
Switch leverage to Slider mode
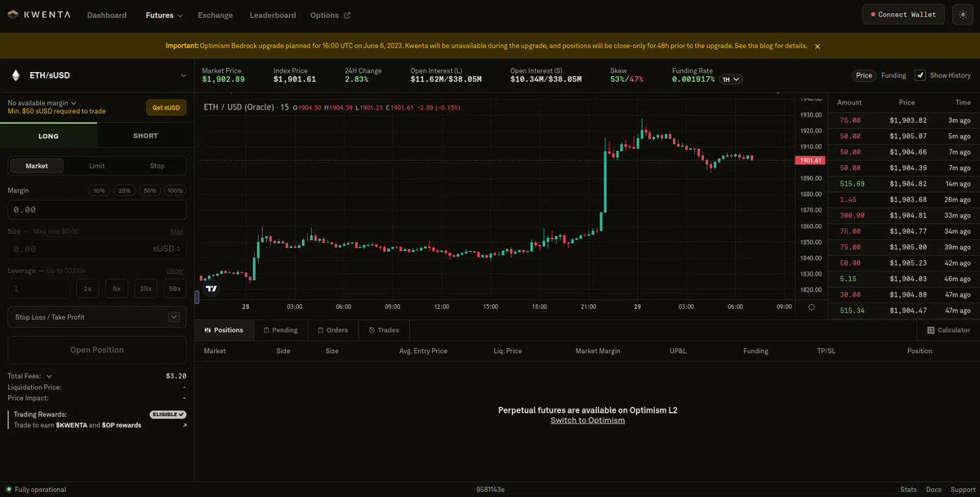tap(175, 271)
